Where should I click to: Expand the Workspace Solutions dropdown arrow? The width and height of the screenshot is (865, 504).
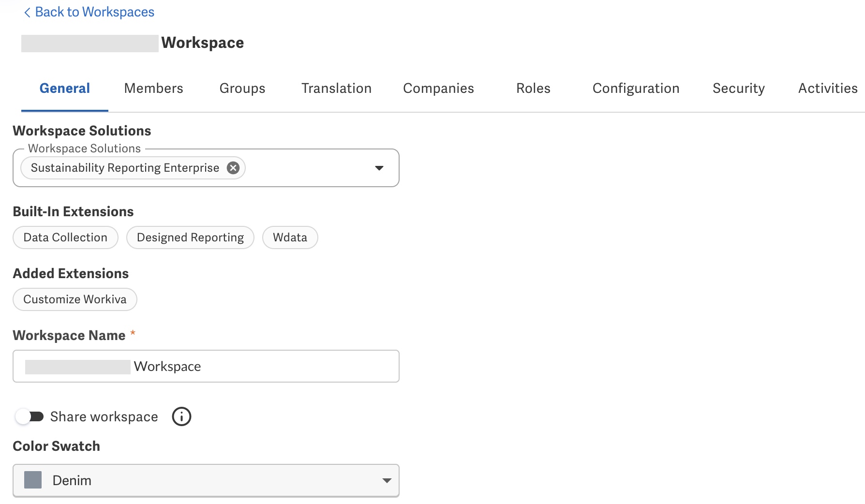(379, 168)
